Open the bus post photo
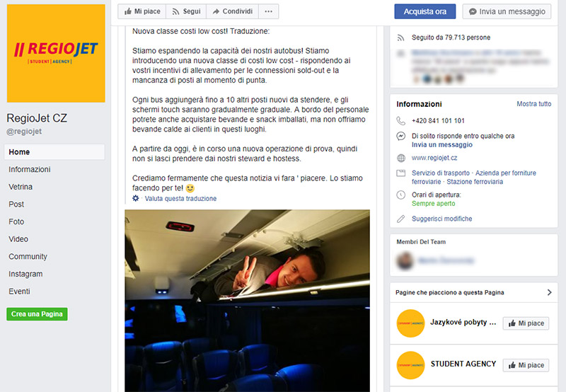 tap(247, 301)
